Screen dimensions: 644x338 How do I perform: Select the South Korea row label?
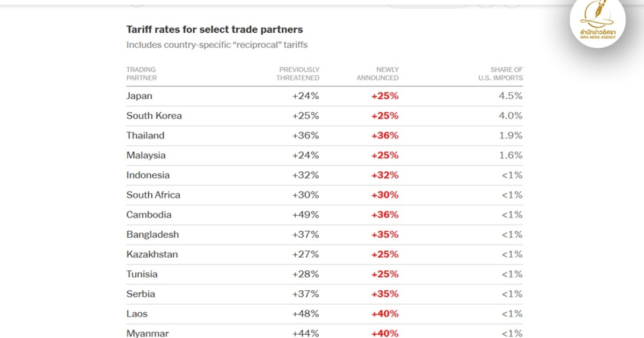pos(154,116)
